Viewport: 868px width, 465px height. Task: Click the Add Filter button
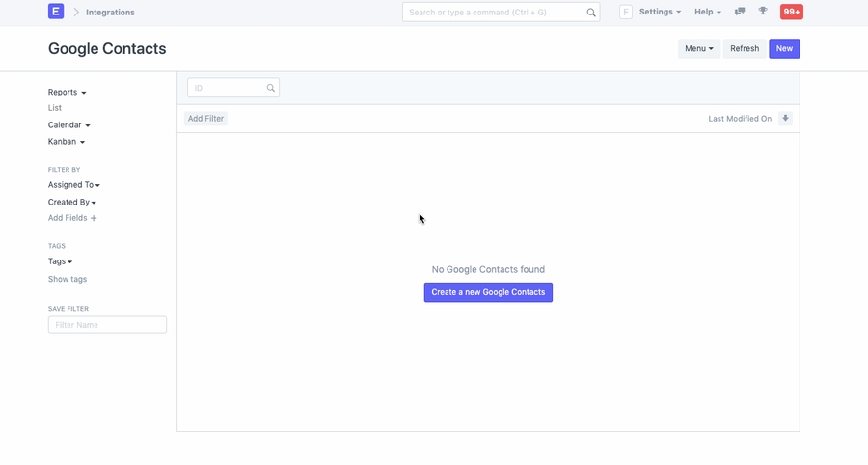point(205,119)
